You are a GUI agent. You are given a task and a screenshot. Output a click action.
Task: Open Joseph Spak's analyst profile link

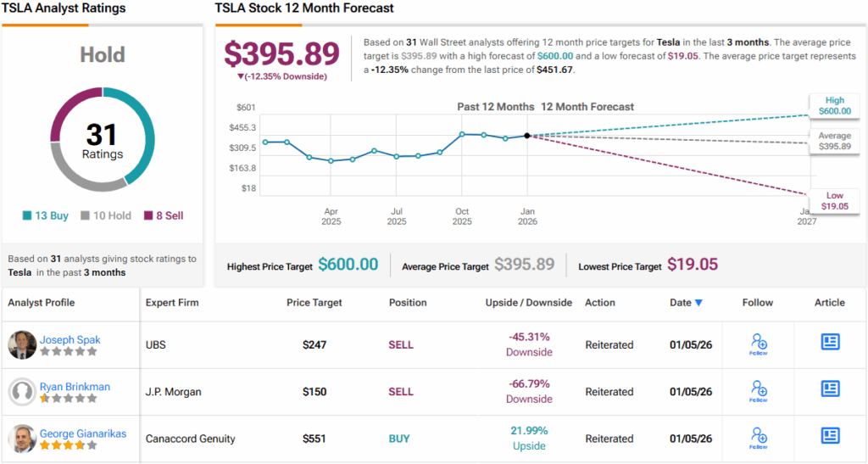70,339
